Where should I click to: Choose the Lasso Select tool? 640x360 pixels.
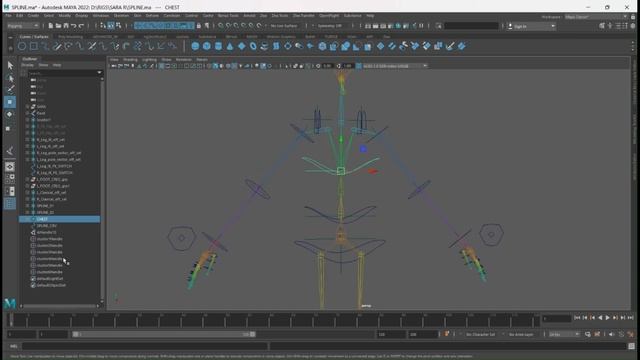[10, 78]
